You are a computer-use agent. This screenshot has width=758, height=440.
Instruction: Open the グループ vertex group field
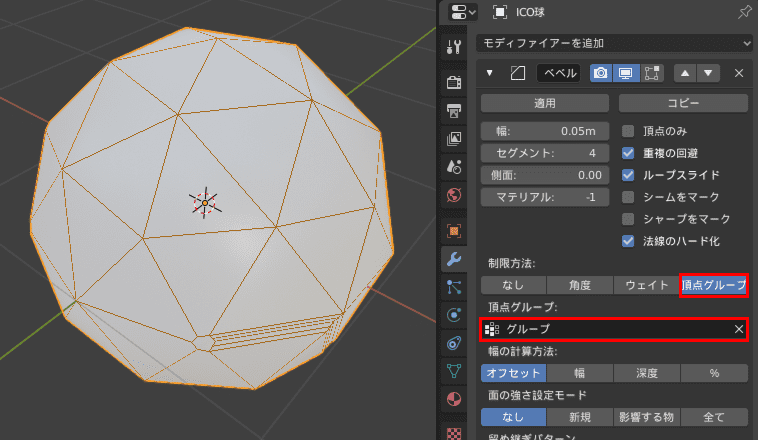(x=614, y=329)
